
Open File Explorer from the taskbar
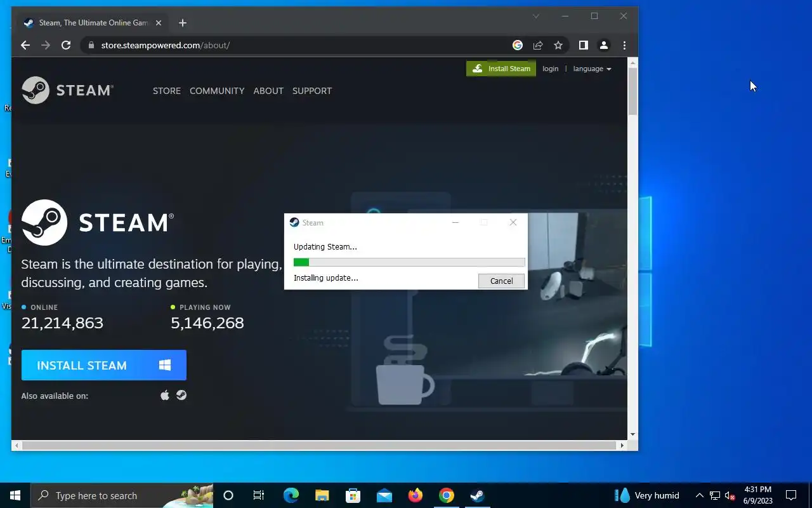tap(322, 495)
